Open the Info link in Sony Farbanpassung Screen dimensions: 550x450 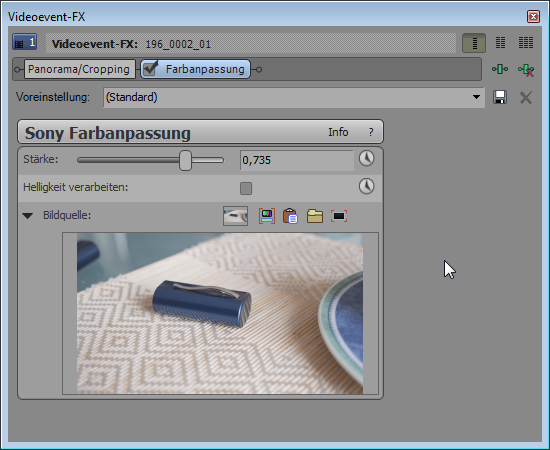pyautogui.click(x=338, y=132)
